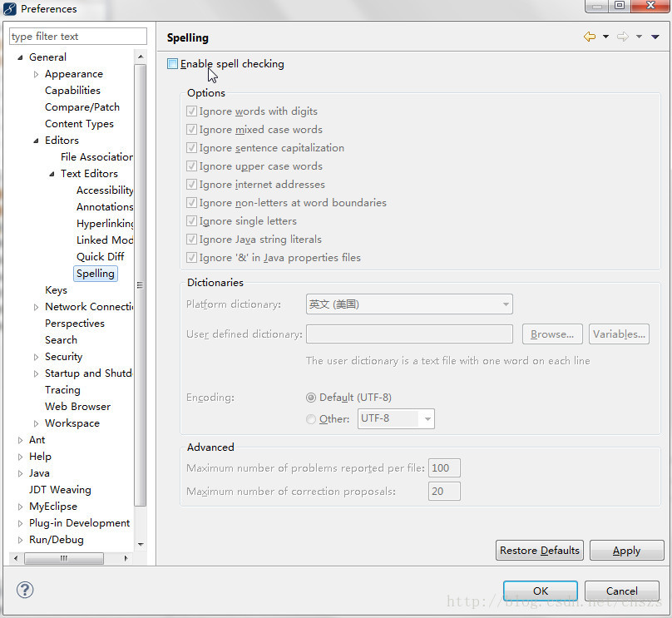Click the Apply button
The image size is (672, 618).
tap(626, 551)
